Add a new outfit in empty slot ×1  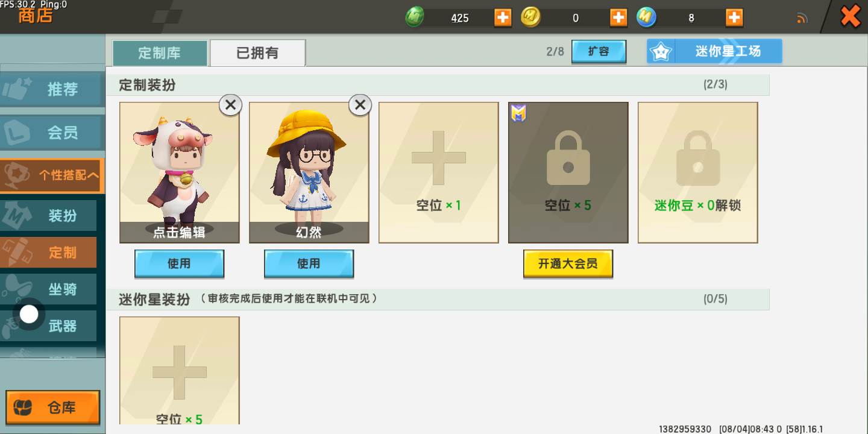439,172
